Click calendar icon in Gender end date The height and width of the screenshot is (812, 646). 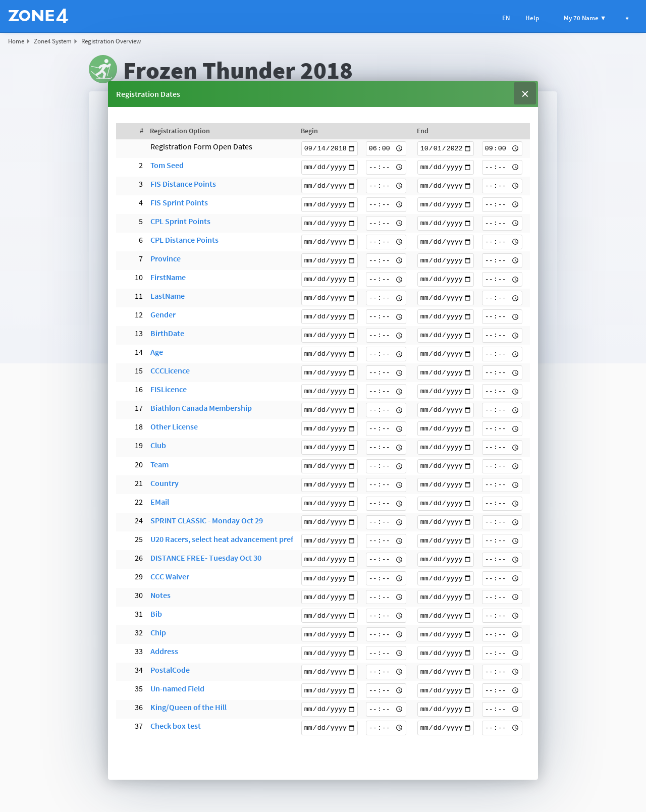[468, 316]
